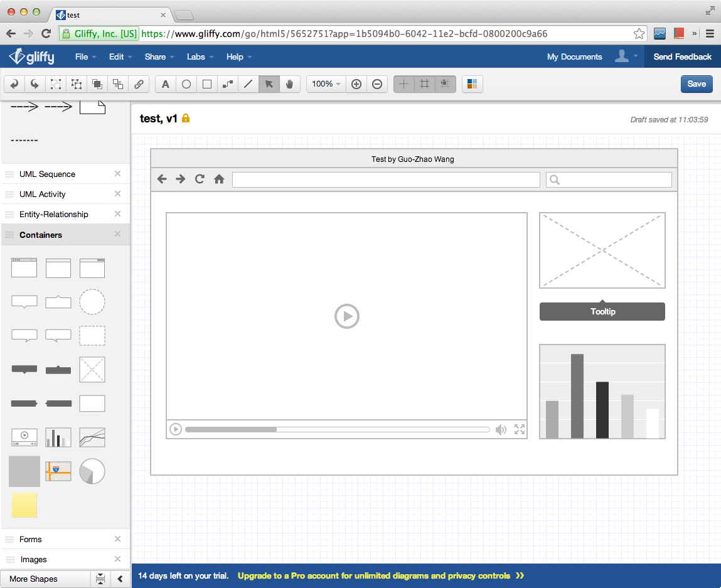The image size is (721, 588).
Task: Open the 100% zoom level dropdown
Action: [326, 84]
